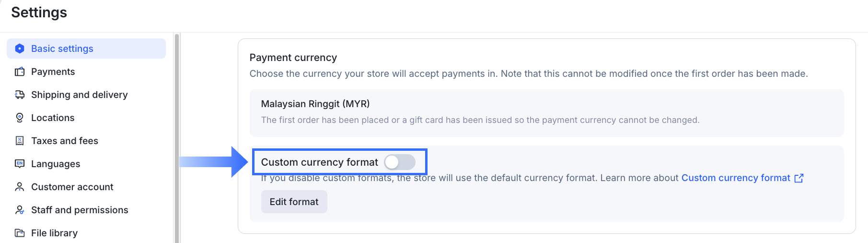Go to Staff and permissions settings

(80, 210)
